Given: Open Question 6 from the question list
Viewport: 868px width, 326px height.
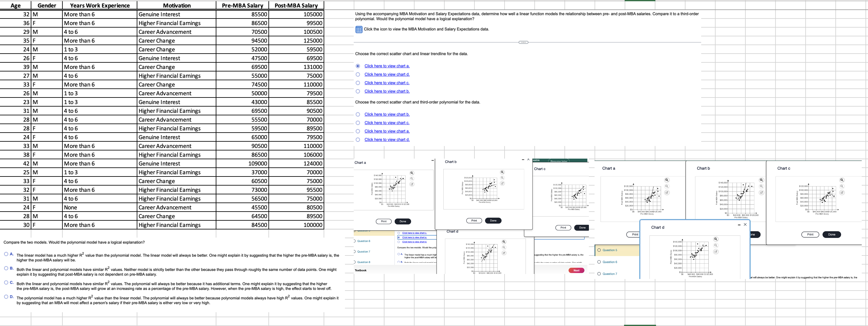Looking at the screenshot, I should coord(364,241).
